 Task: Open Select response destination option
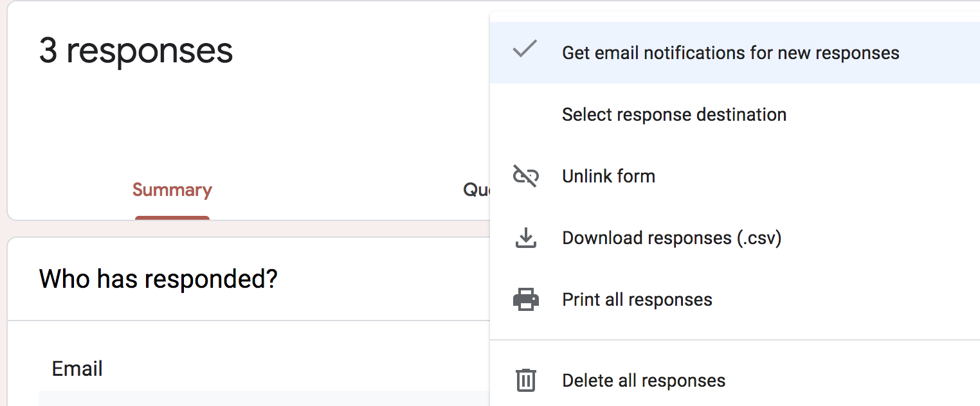pyautogui.click(x=734, y=114)
